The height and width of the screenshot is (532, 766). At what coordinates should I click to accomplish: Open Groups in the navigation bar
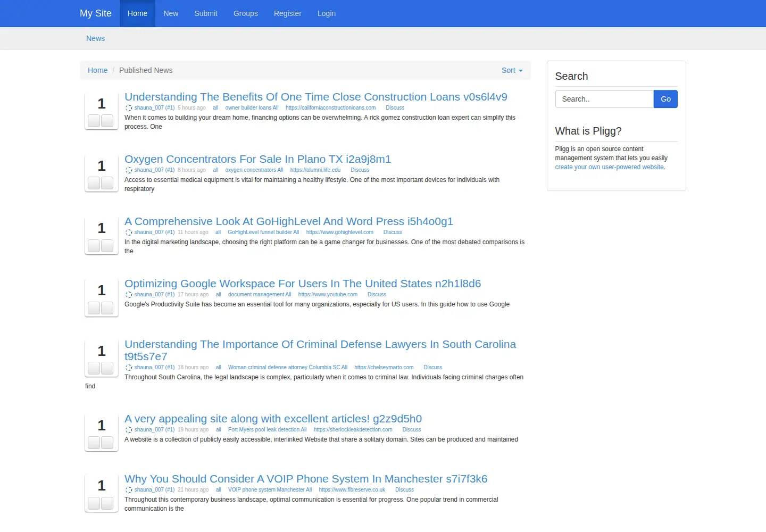coord(246,13)
